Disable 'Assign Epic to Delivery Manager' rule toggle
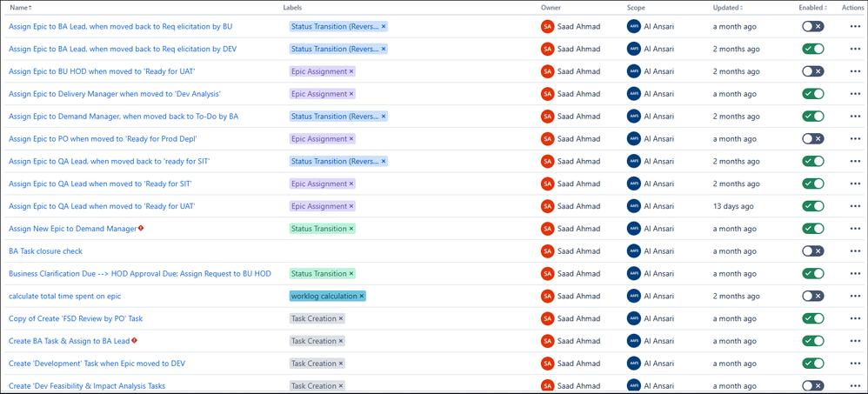Viewport: 868px width, 394px height. (x=812, y=94)
